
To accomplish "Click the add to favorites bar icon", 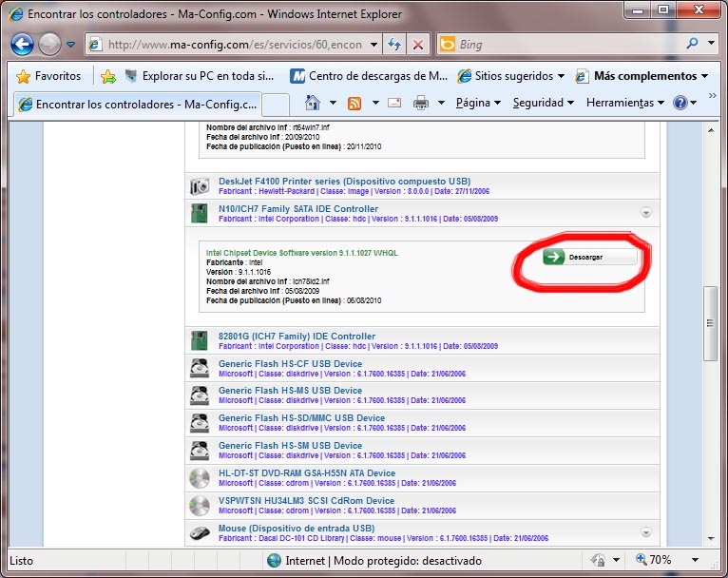I will (107, 76).
